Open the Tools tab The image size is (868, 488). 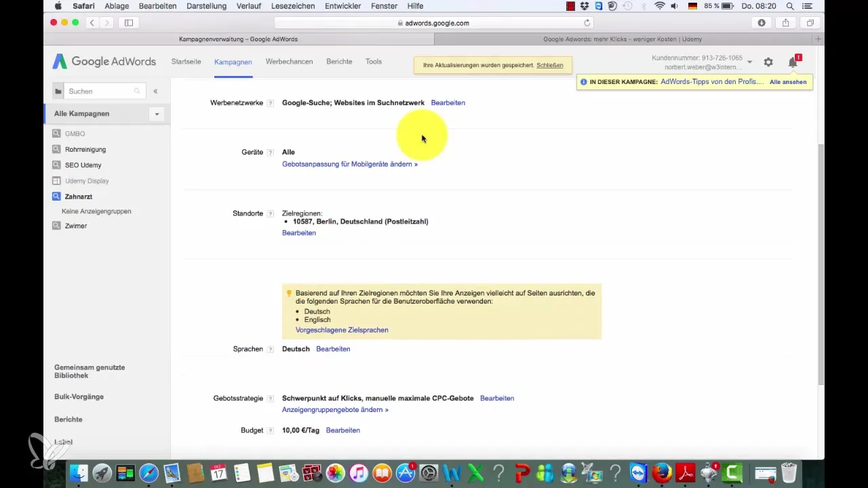[x=374, y=62]
